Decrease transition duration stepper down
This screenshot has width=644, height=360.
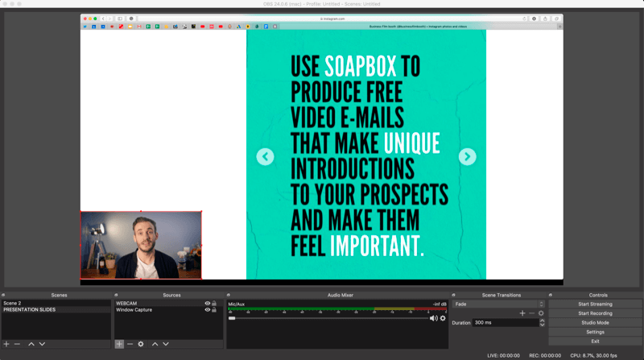[542, 325]
